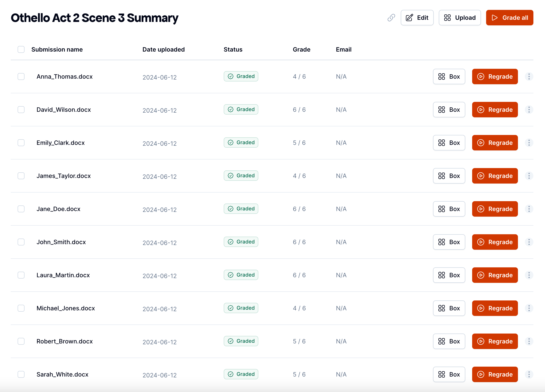Open more options for John_Smith.docx
545x392 pixels.
pyautogui.click(x=529, y=242)
